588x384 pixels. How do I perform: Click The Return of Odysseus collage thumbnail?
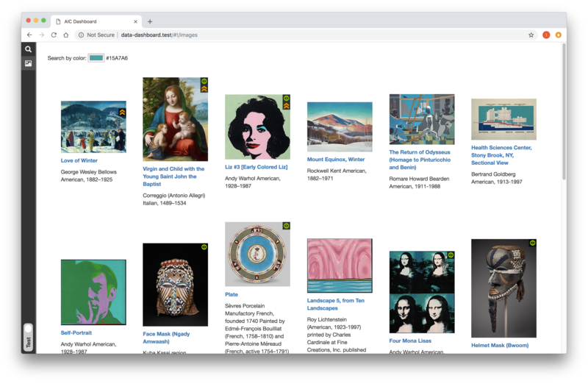pyautogui.click(x=421, y=119)
